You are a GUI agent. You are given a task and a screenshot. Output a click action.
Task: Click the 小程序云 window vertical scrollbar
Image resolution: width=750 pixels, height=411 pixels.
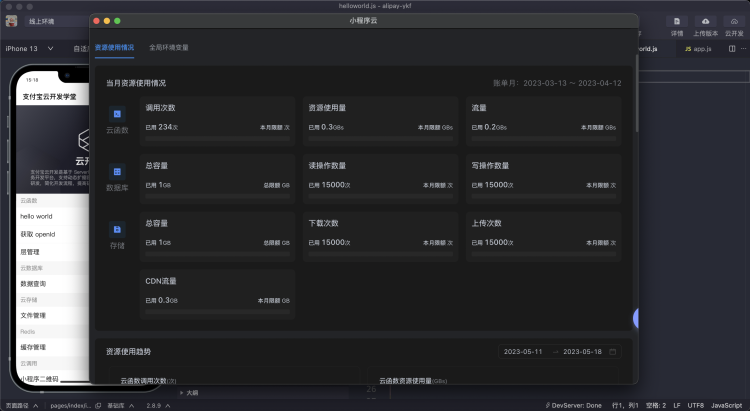pyautogui.click(x=637, y=93)
